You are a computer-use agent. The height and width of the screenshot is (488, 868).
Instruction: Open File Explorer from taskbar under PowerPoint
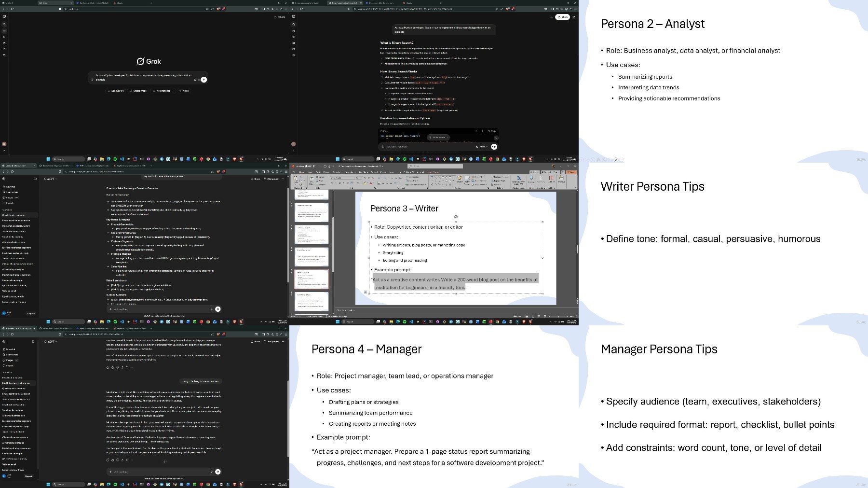tap(392, 321)
